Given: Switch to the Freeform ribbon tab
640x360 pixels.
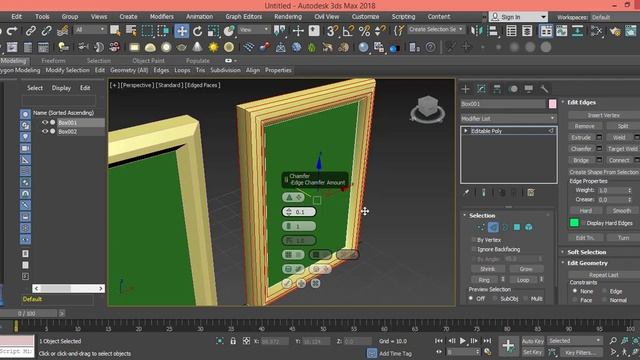Looking at the screenshot, I should click(x=53, y=61).
